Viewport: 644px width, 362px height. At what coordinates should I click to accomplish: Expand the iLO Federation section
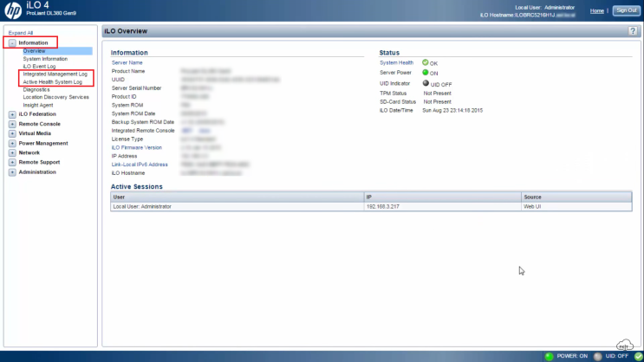(x=12, y=114)
